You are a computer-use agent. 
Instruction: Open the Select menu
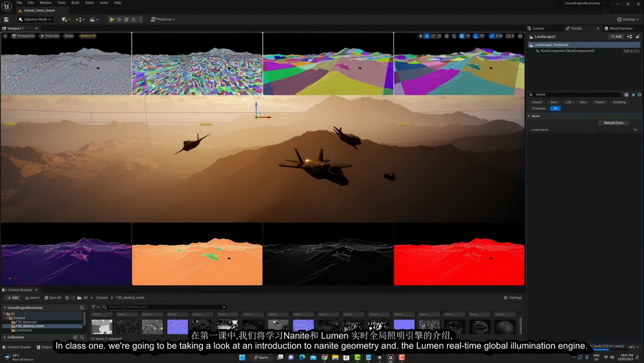pyautogui.click(x=90, y=3)
